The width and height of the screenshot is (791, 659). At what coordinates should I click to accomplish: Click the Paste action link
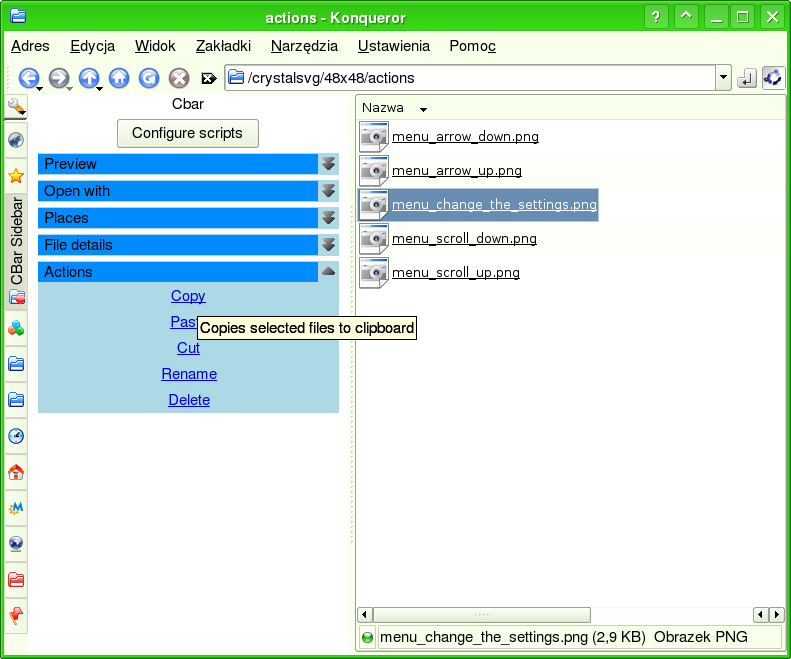click(183, 321)
